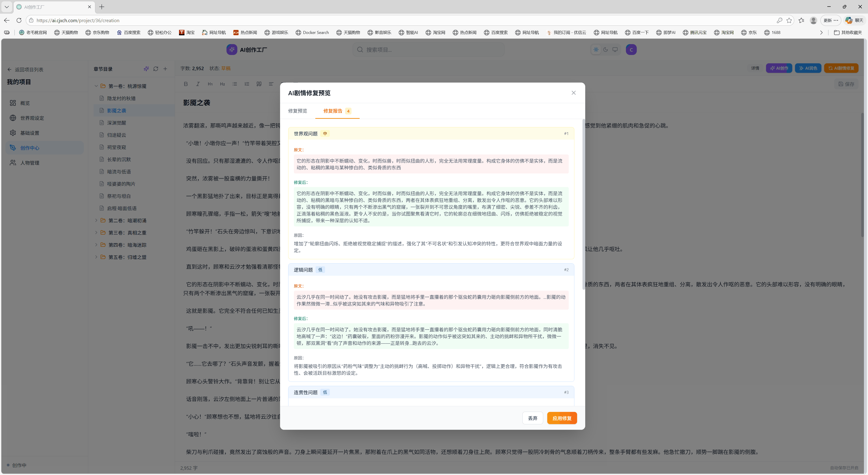868x475 pixels.
Task: Open browser favorites list icon
Action: [801, 20]
